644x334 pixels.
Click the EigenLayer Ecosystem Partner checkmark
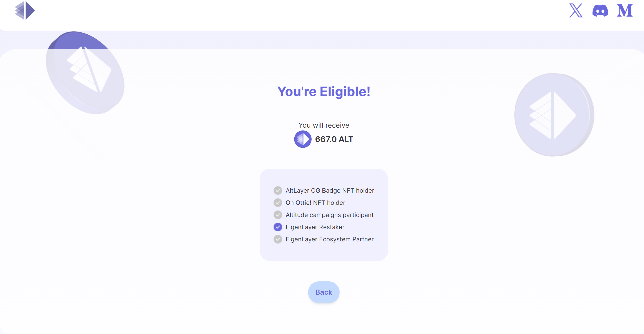[278, 239]
